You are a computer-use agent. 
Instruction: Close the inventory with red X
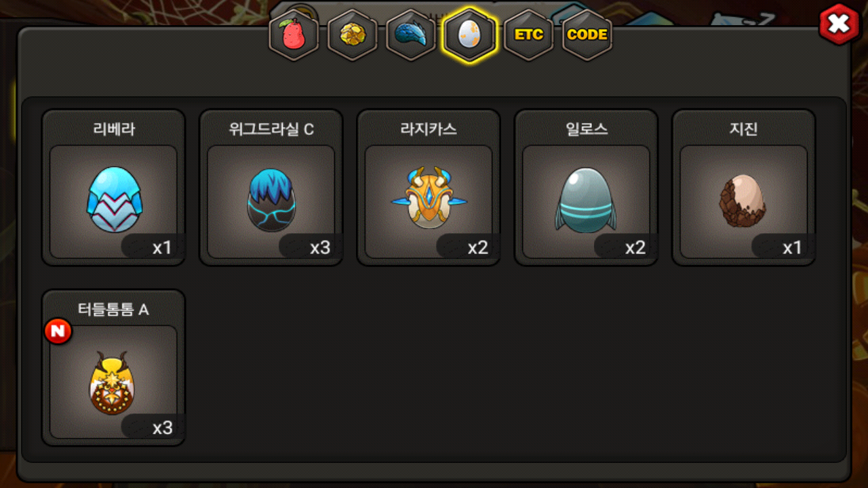point(839,24)
